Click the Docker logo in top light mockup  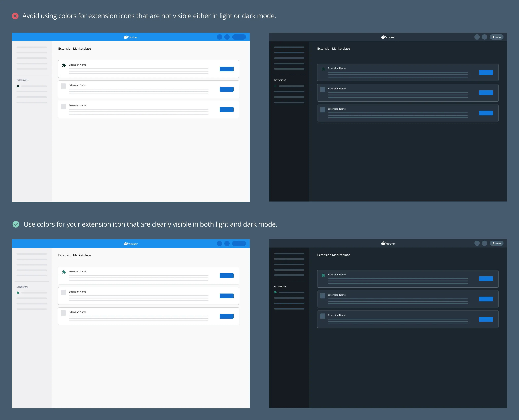click(131, 37)
